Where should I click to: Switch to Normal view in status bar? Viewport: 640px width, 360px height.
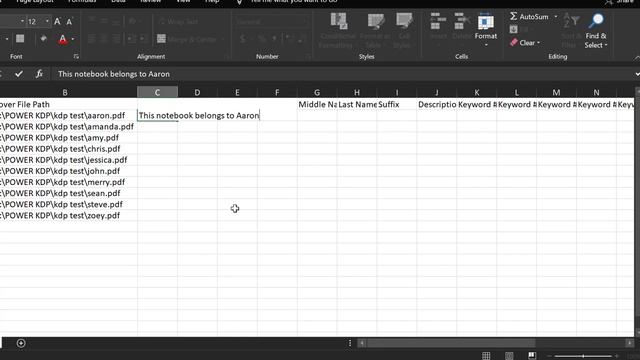tap(486, 356)
